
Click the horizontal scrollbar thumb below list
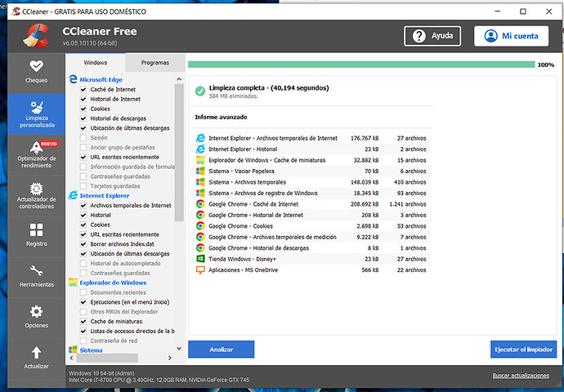point(107,358)
